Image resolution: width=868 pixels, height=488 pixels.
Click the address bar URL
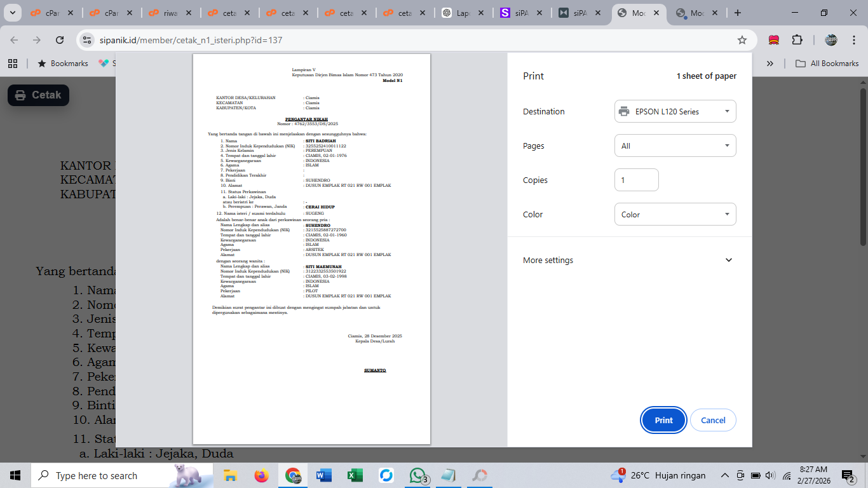(x=191, y=40)
